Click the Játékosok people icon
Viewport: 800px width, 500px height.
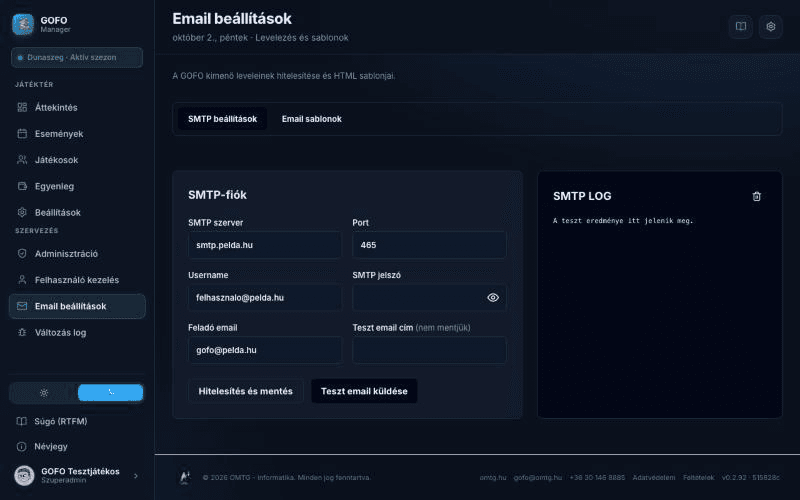[x=22, y=160]
